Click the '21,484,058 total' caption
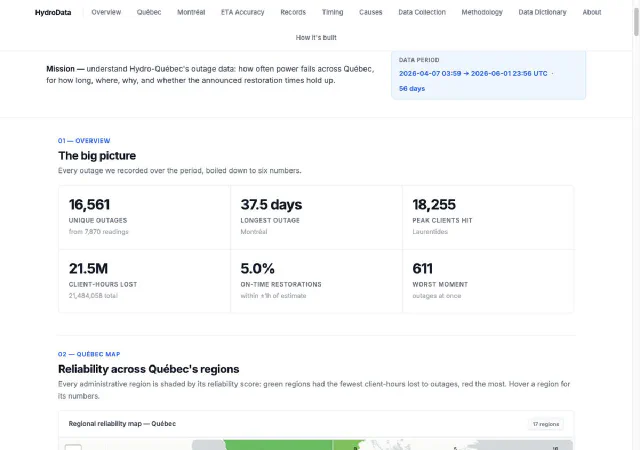 pyautogui.click(x=93, y=296)
